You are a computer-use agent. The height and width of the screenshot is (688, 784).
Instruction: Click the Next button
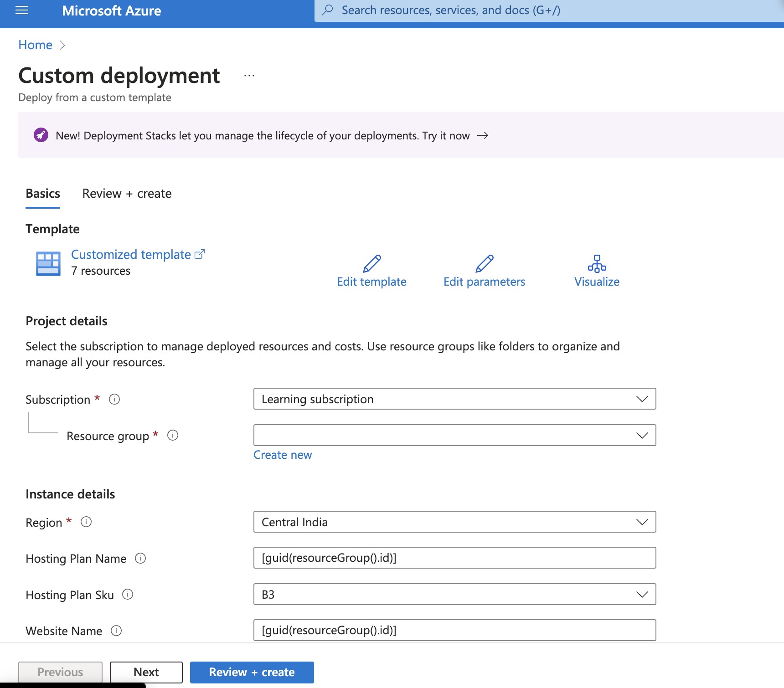pos(146,672)
